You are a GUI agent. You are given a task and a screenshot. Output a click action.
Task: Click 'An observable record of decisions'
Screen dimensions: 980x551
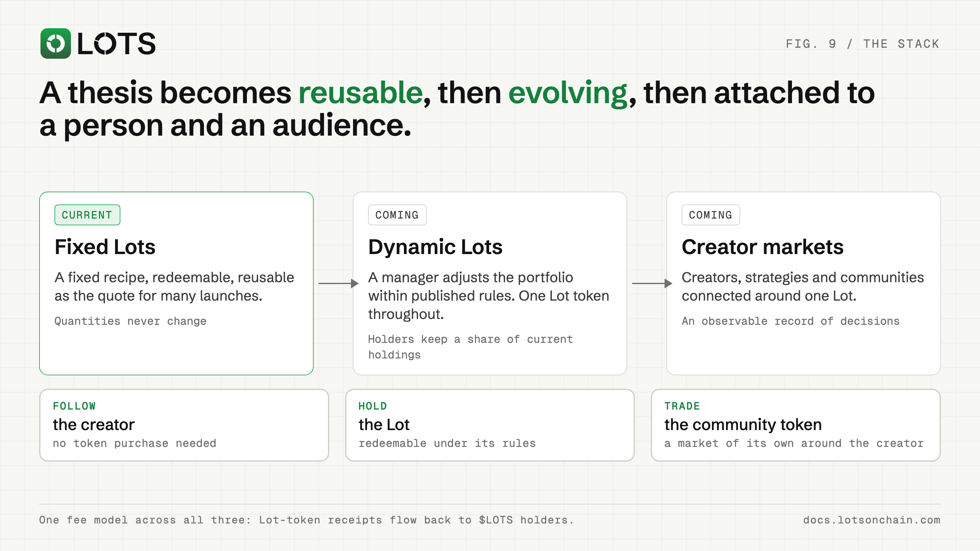pyautogui.click(x=790, y=321)
